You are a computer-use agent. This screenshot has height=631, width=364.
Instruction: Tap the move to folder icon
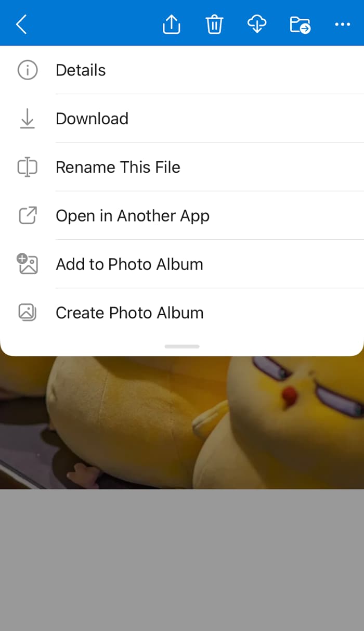[300, 24]
